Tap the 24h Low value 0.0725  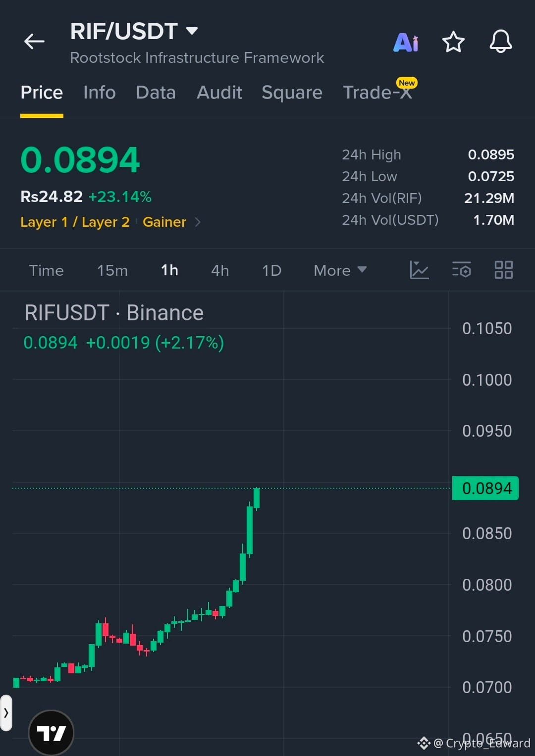[x=491, y=176]
